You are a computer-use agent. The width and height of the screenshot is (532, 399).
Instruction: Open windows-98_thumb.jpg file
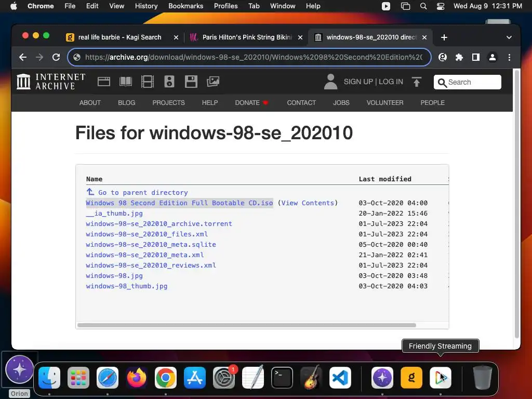pyautogui.click(x=127, y=286)
